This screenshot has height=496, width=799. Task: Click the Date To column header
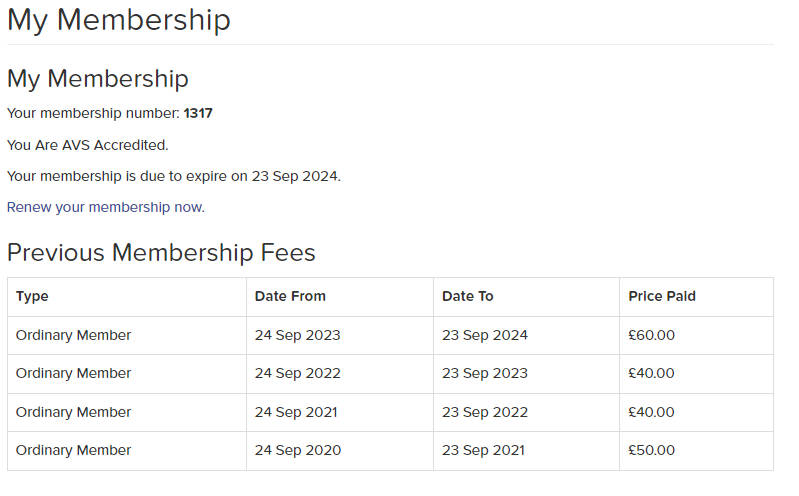point(468,296)
